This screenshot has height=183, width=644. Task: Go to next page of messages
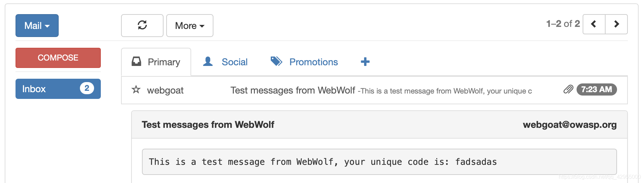(616, 24)
